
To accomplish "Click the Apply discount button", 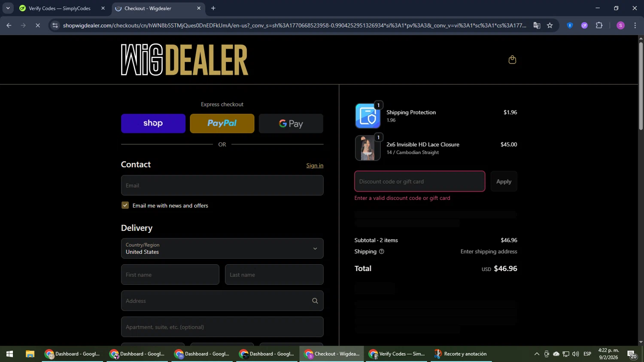I will (x=504, y=181).
